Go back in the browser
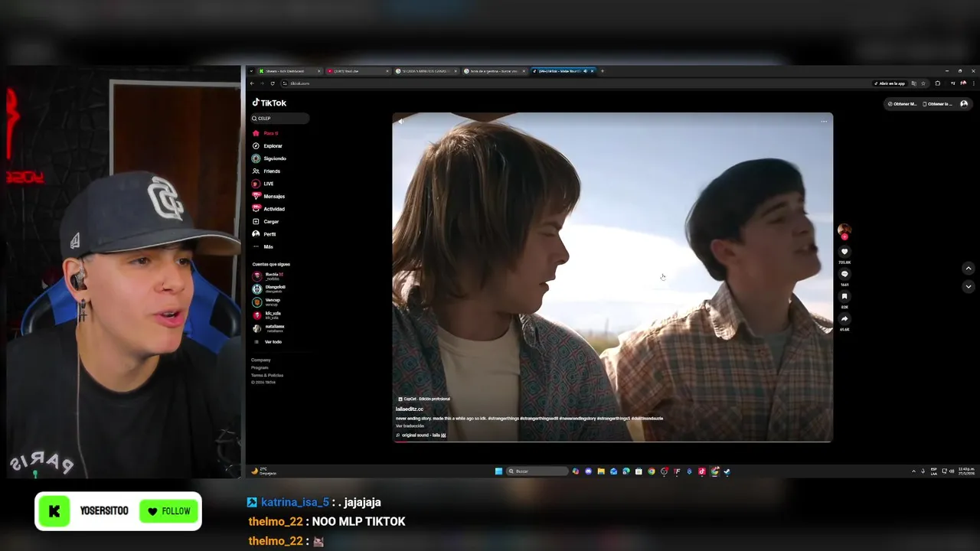 coord(252,83)
